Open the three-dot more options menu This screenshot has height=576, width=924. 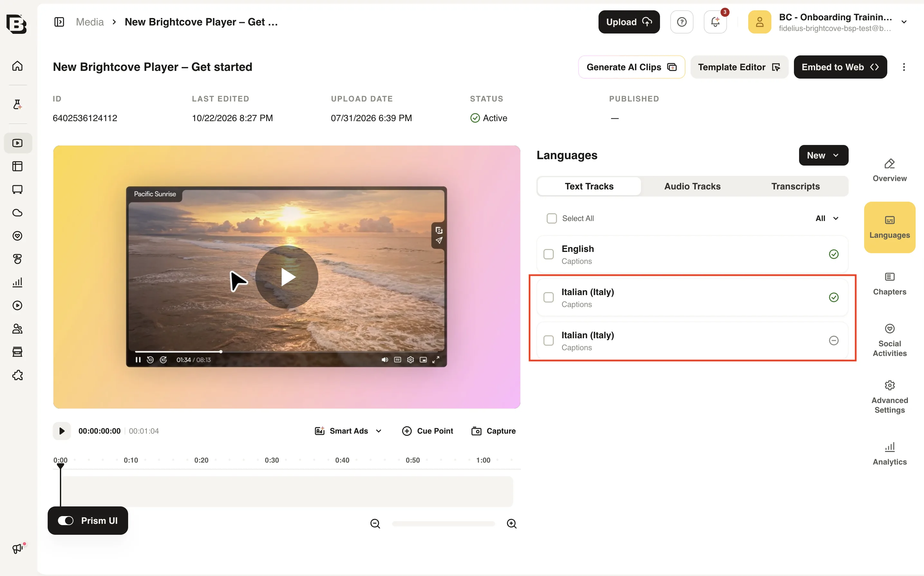[904, 67]
